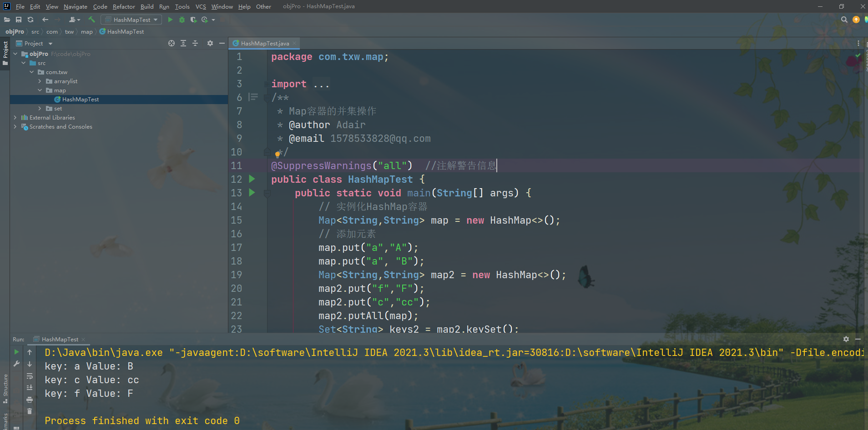Open Project panel settings gear
This screenshot has height=430, width=868.
click(x=210, y=43)
